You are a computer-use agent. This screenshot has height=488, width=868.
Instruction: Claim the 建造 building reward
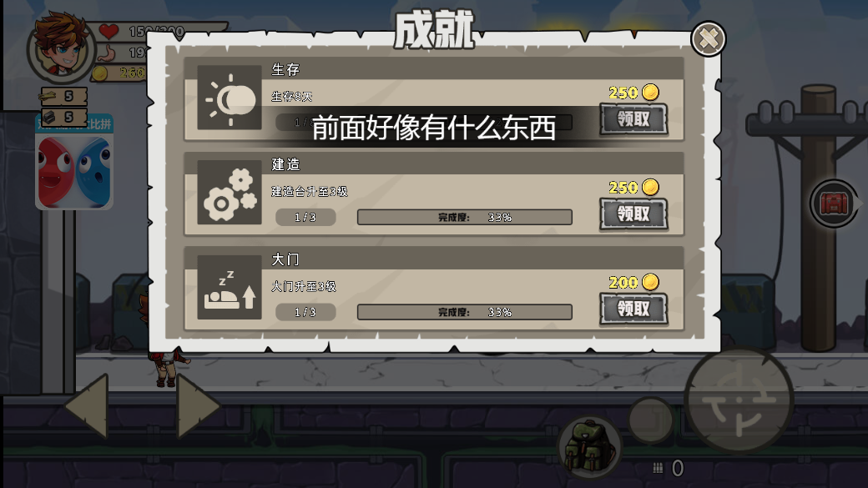(x=633, y=214)
